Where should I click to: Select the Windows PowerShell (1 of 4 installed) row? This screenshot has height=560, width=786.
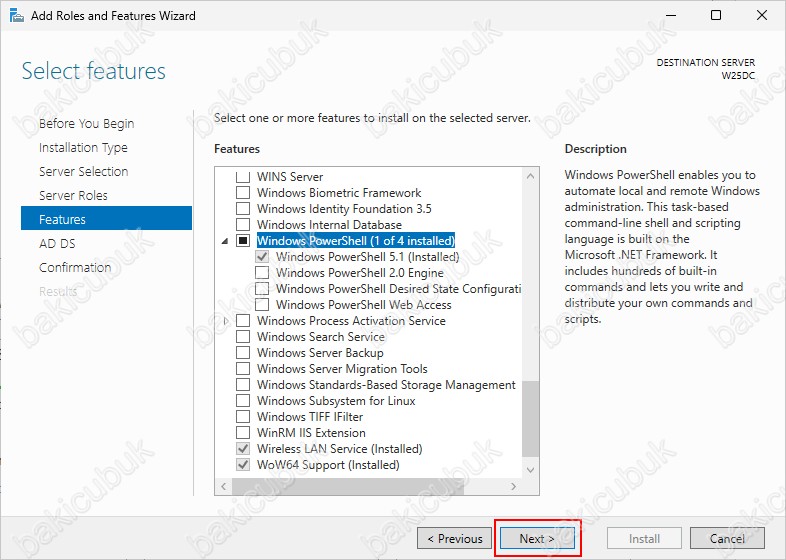pos(356,241)
